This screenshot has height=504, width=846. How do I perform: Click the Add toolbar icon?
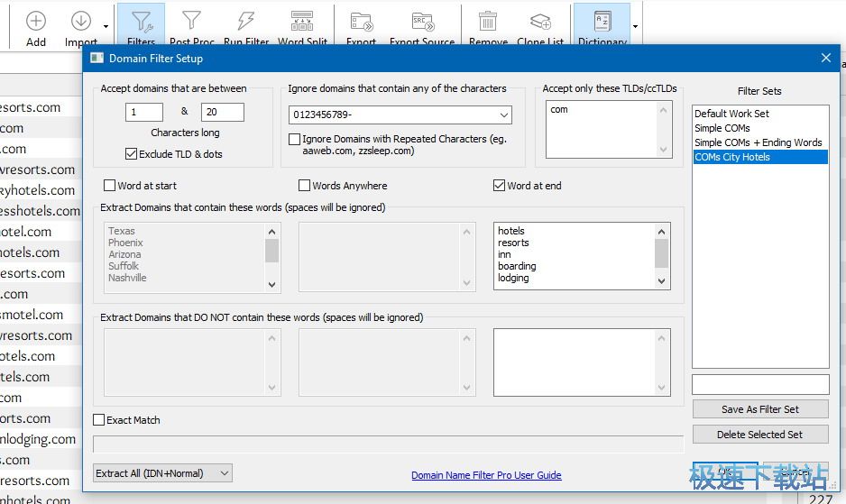click(x=36, y=24)
